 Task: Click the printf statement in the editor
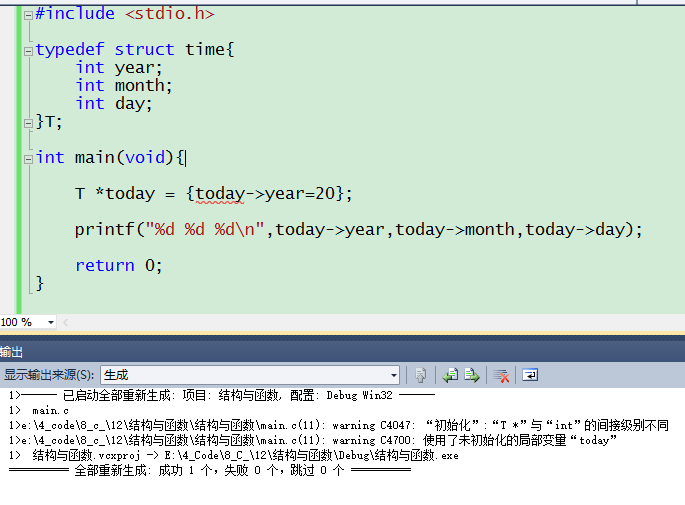(x=358, y=230)
